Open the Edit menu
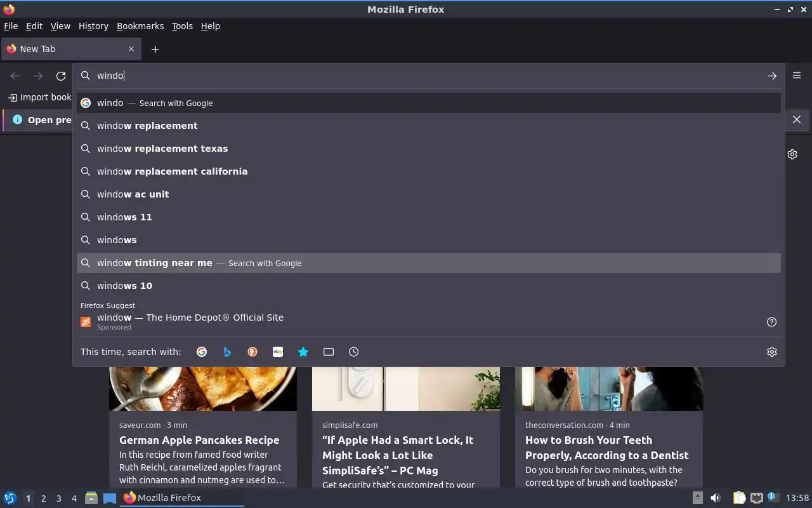The width and height of the screenshot is (812, 508). (x=34, y=26)
